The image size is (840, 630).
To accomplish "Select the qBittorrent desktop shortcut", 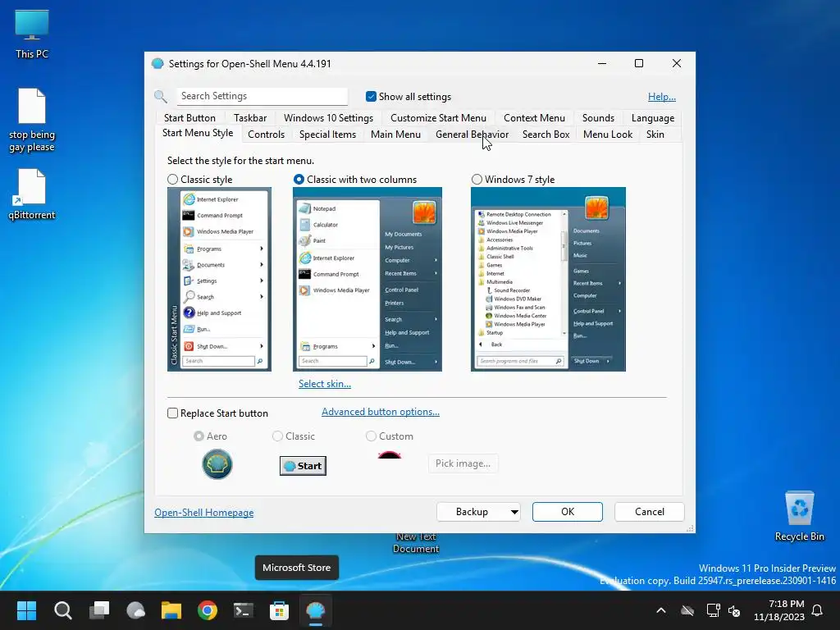I will coord(32,194).
